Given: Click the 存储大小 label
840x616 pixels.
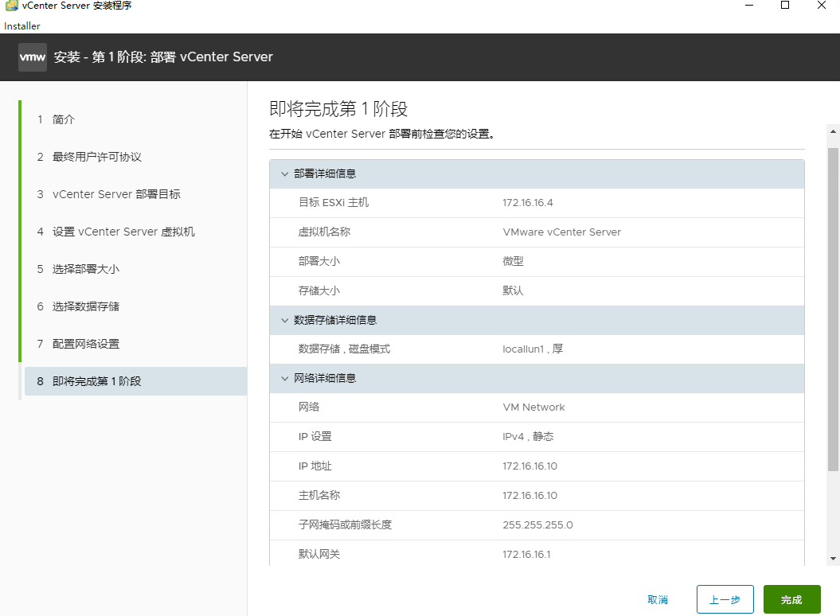Looking at the screenshot, I should (318, 290).
